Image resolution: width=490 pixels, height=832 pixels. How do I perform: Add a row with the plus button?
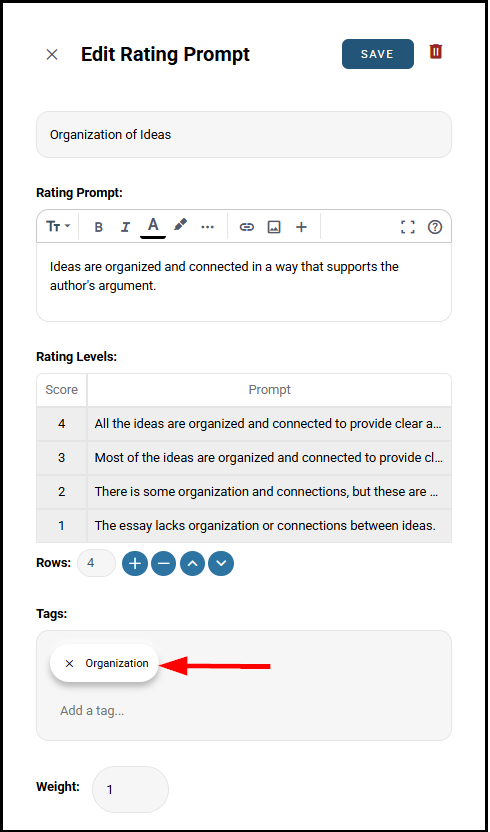click(135, 564)
